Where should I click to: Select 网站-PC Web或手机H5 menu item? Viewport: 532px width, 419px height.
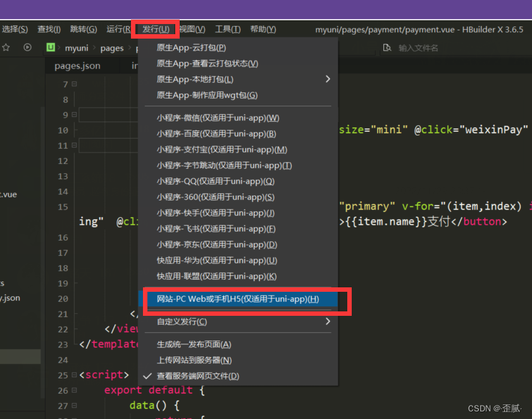click(238, 299)
